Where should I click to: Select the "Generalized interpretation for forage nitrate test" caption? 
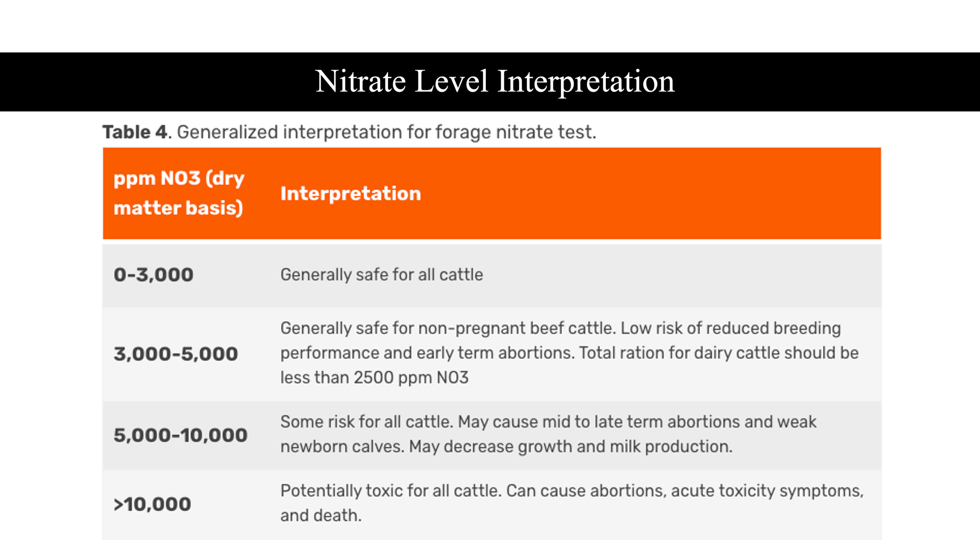[x=386, y=132]
